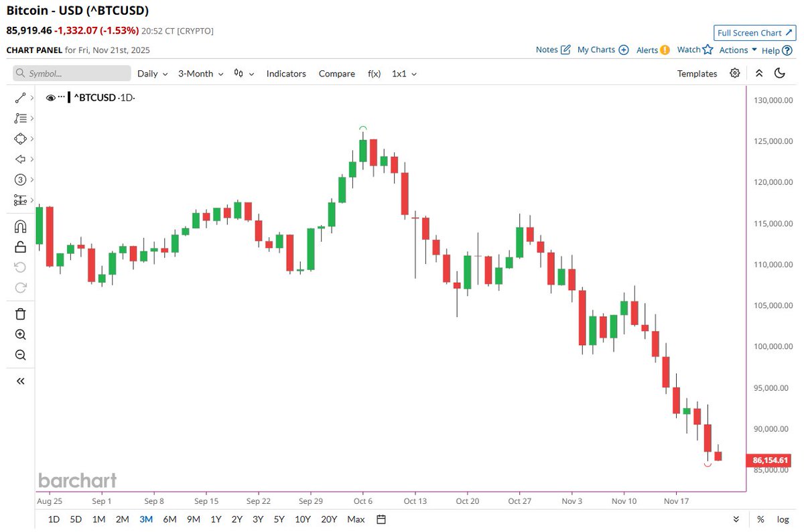Click the Full Screen Chart button
This screenshot has width=804, height=532.
pyautogui.click(x=754, y=32)
